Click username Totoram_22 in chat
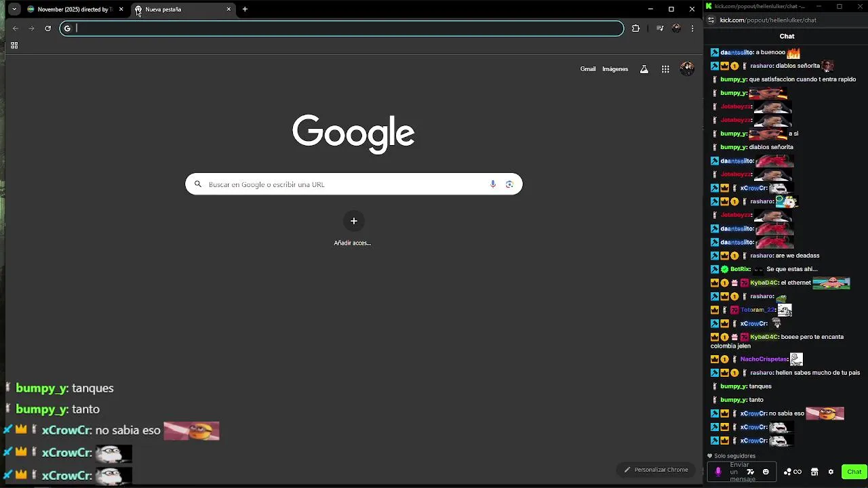This screenshot has height=488, width=868. (757, 310)
